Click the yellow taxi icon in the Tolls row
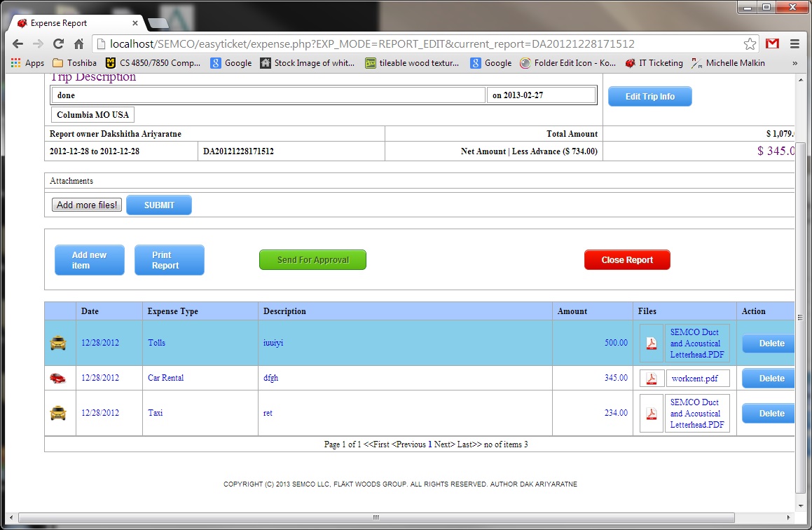812x530 pixels. [x=58, y=343]
